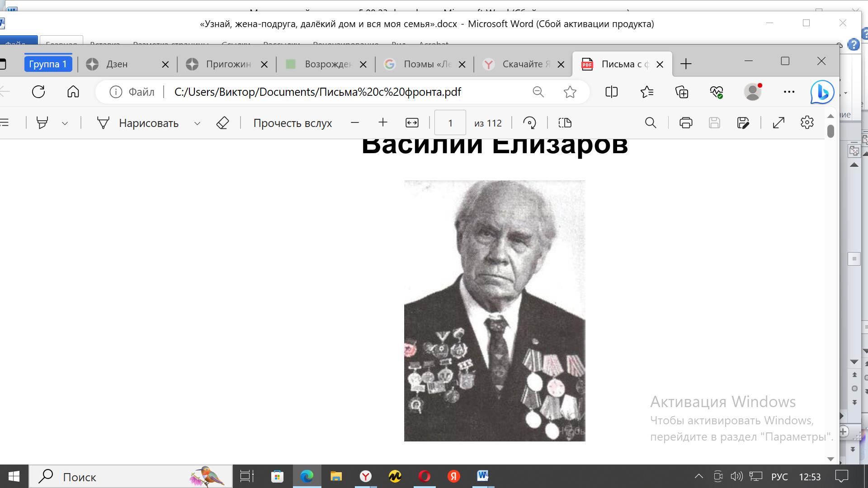This screenshot has height=488, width=868.
Task: Open File Explorer from taskbar
Action: 336,476
